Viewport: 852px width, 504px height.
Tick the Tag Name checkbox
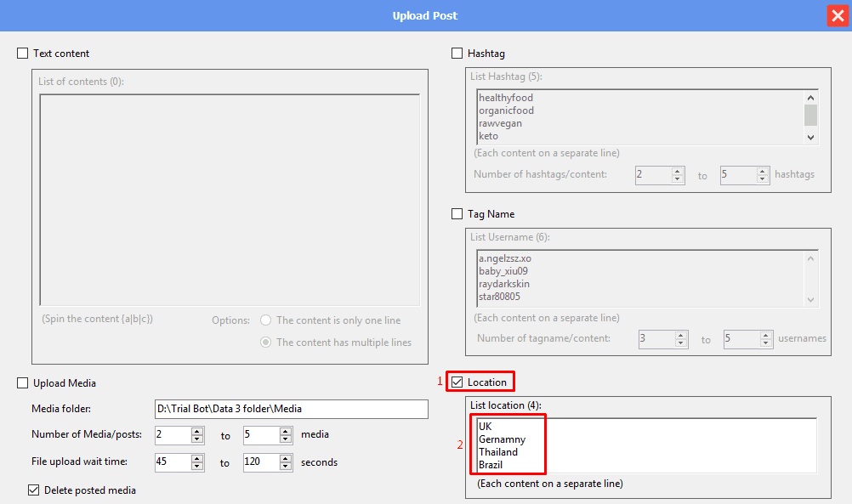coord(457,214)
